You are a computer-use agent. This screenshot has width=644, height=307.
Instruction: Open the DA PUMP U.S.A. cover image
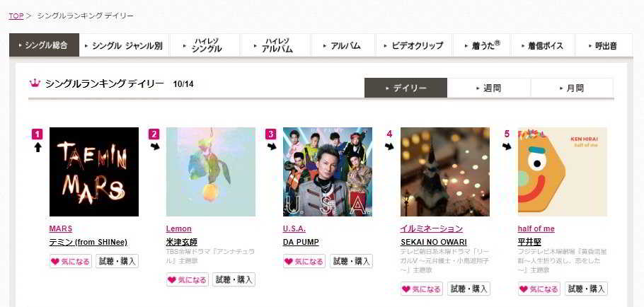[328, 172]
